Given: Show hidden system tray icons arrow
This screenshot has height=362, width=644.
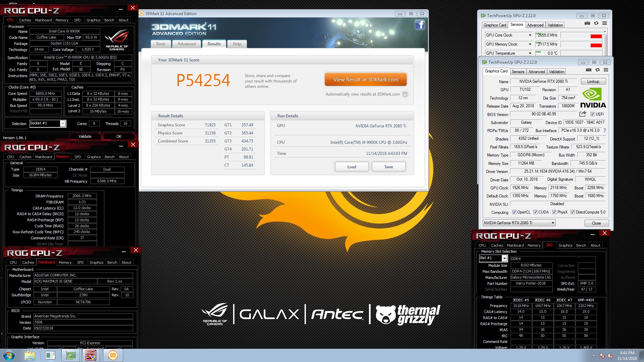Looking at the screenshot, I should (594, 356).
